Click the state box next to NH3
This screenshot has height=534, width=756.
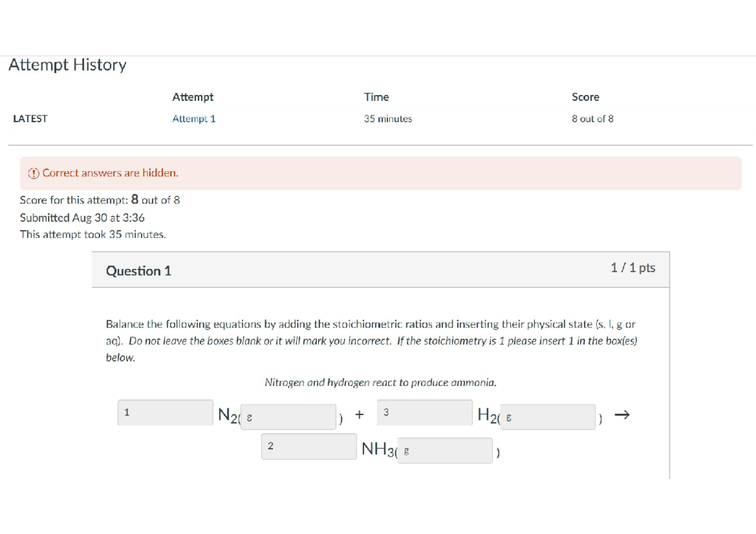445,450
